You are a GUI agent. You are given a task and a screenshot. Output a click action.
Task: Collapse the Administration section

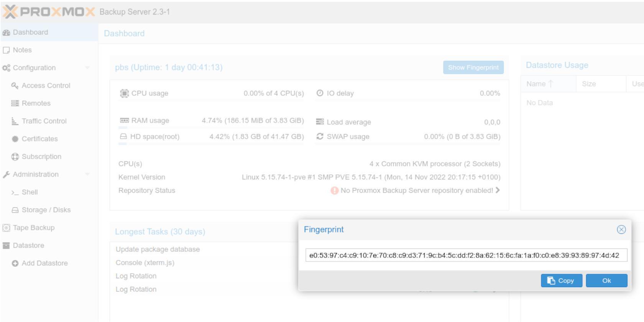(x=88, y=174)
